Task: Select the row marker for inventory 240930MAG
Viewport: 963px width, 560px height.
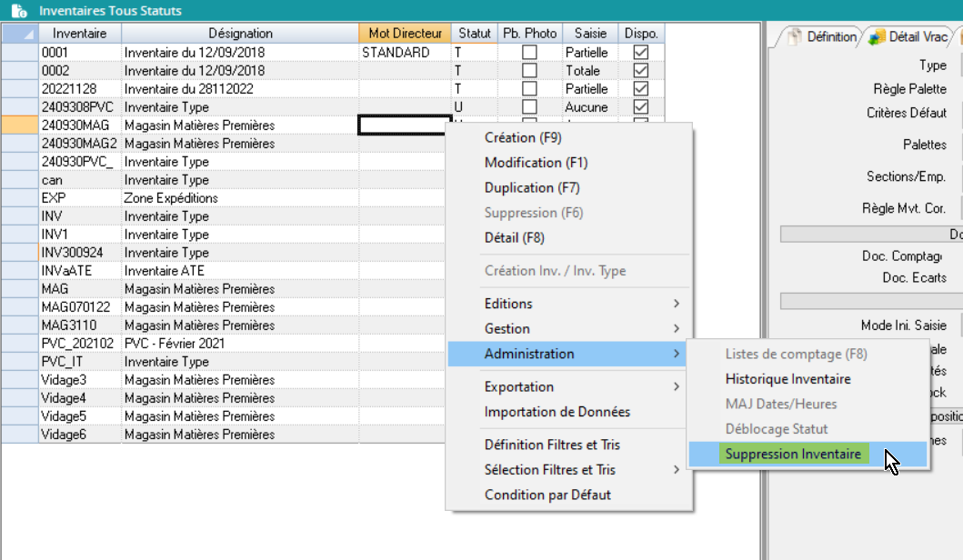Action: [19, 125]
